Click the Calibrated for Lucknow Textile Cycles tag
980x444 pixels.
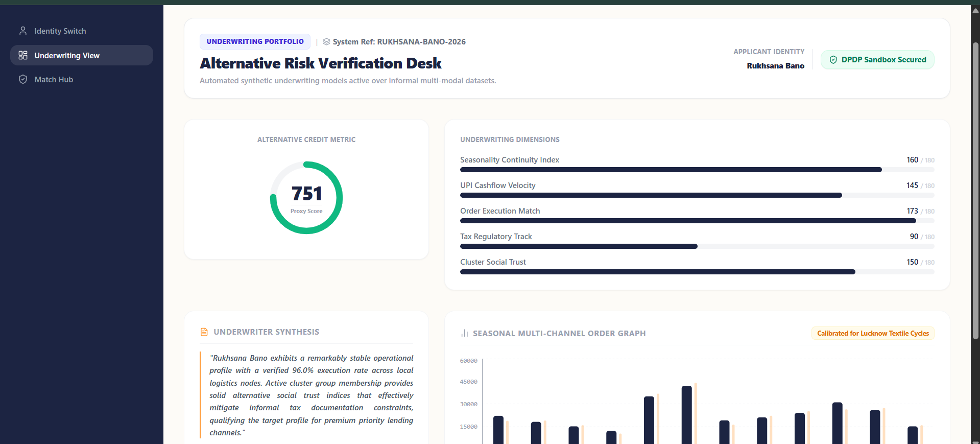click(x=873, y=333)
